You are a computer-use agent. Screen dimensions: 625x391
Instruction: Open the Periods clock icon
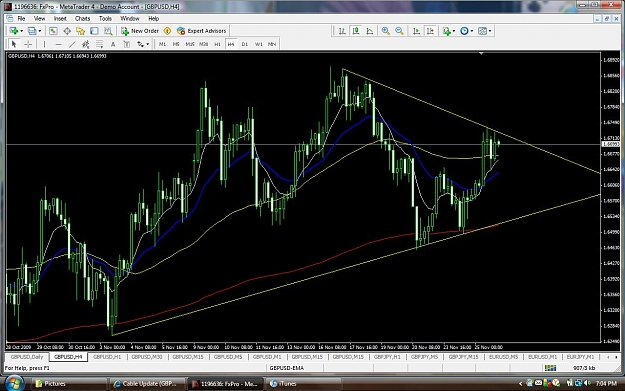pyautogui.click(x=464, y=31)
